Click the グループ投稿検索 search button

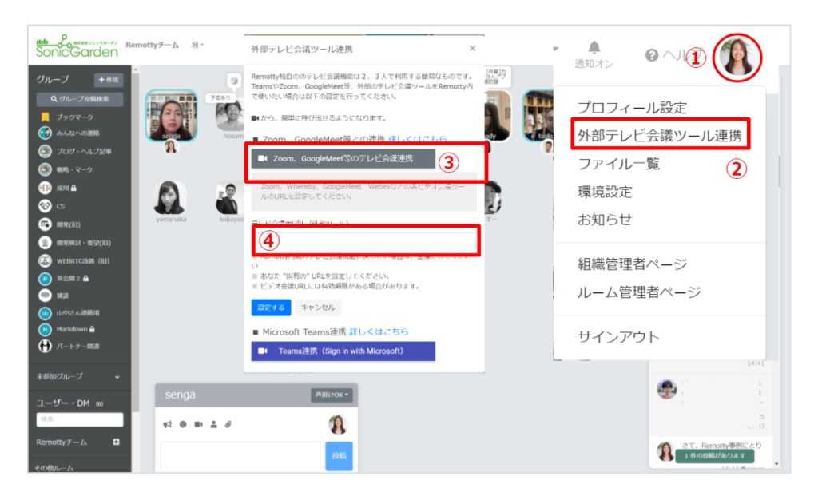[80, 99]
